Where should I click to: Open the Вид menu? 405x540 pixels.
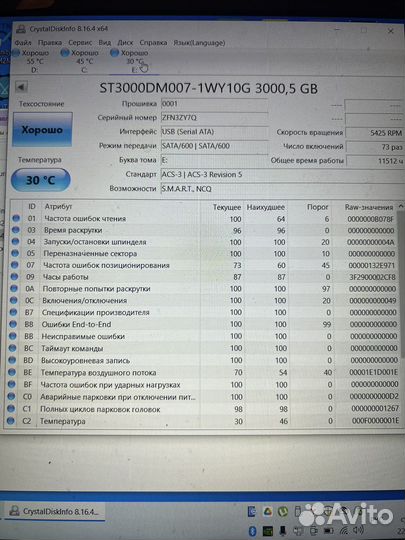point(105,43)
